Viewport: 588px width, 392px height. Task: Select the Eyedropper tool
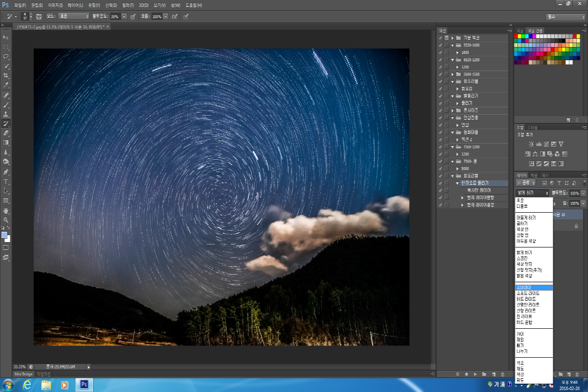[6, 85]
